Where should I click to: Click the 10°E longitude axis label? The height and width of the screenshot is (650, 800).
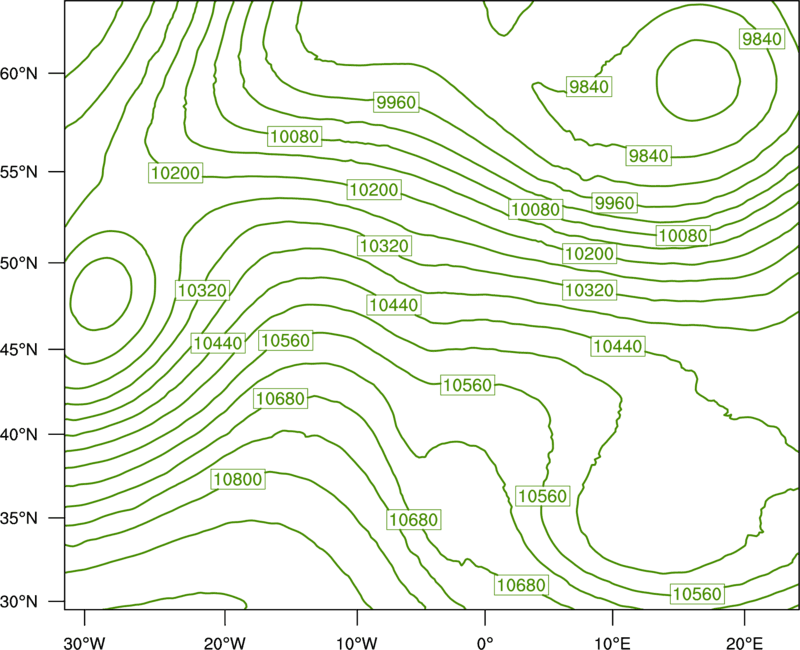coord(613,643)
